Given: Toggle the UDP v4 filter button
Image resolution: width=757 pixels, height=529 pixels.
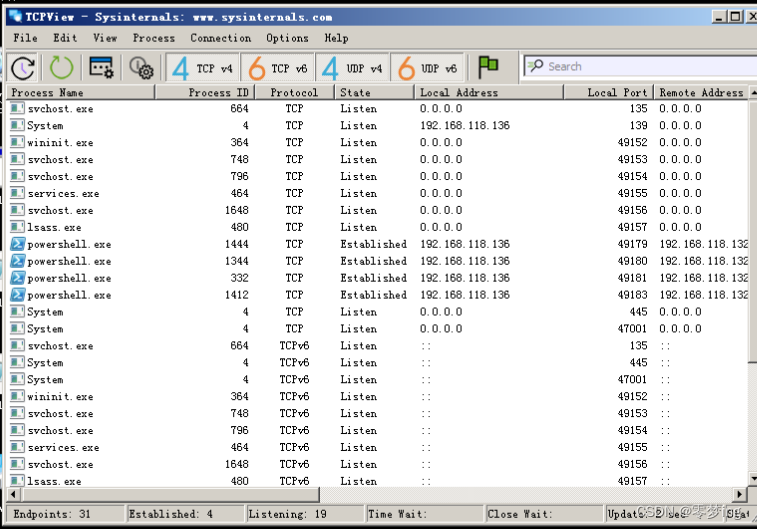Looking at the screenshot, I should pos(352,68).
